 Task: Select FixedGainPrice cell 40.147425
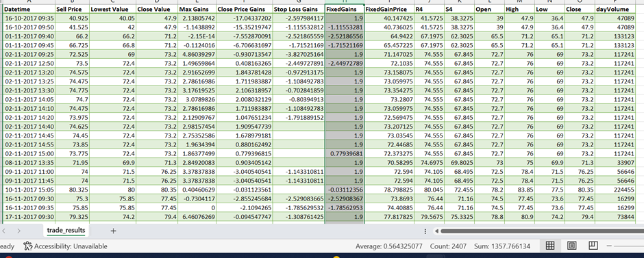389,18
